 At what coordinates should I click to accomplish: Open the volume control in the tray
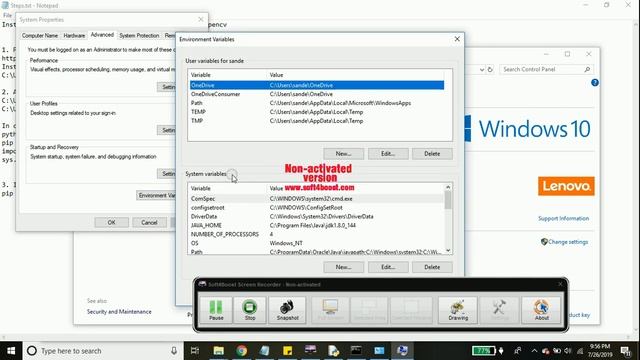pyautogui.click(x=568, y=351)
